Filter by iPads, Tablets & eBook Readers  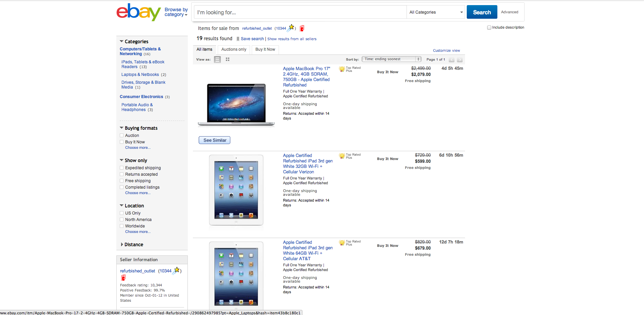click(143, 64)
